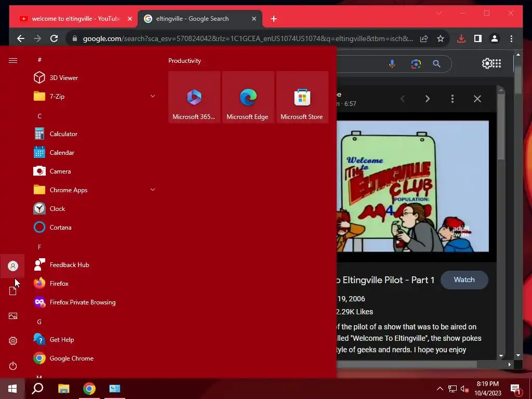Click the Windows Start button

tap(12, 389)
